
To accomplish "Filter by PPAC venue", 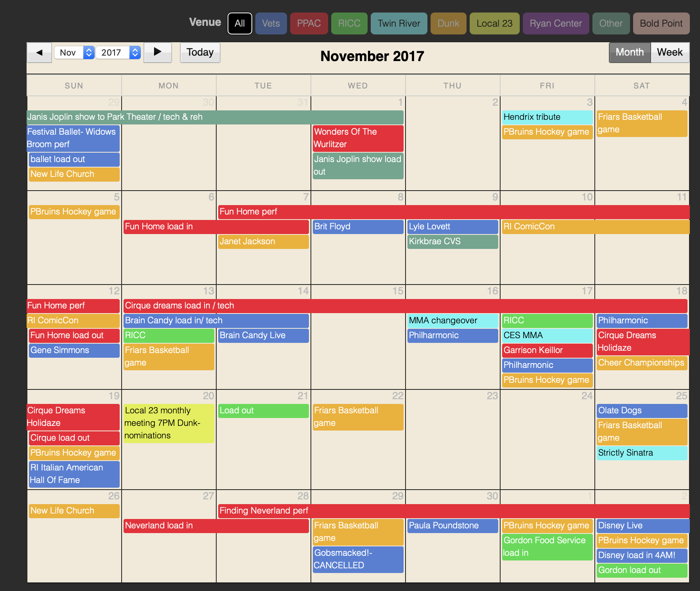I will pyautogui.click(x=309, y=23).
